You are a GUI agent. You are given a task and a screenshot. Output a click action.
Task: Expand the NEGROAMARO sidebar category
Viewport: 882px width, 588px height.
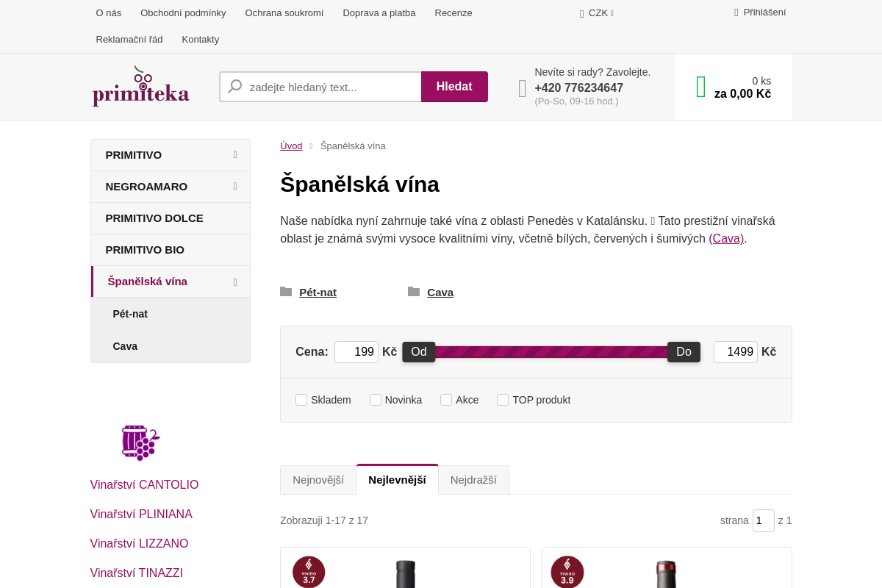pos(235,187)
